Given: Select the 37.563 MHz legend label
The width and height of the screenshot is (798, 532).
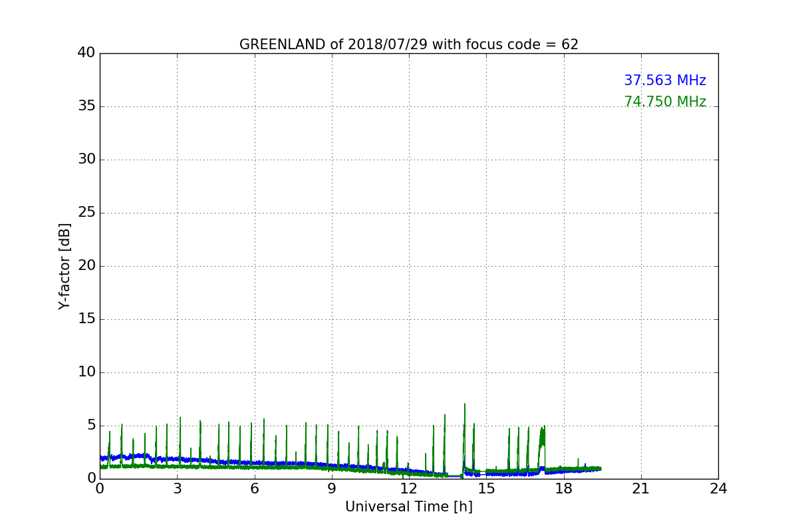Looking at the screenshot, I should point(665,80).
